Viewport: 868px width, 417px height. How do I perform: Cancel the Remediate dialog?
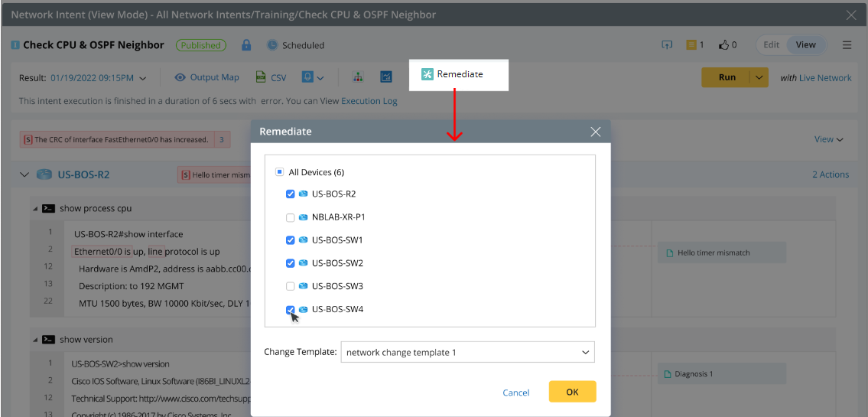[x=515, y=393]
